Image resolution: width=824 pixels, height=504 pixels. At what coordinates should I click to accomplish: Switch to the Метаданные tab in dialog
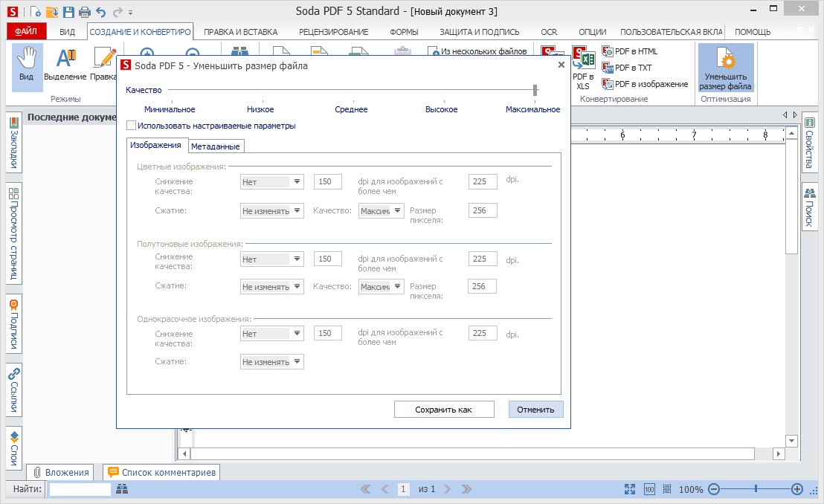[x=216, y=146]
